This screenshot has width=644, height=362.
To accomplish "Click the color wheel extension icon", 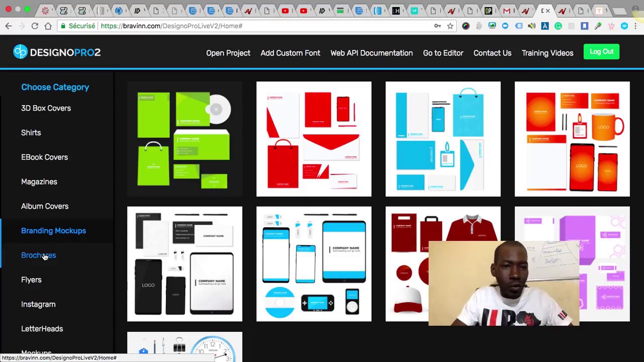I will click(465, 26).
